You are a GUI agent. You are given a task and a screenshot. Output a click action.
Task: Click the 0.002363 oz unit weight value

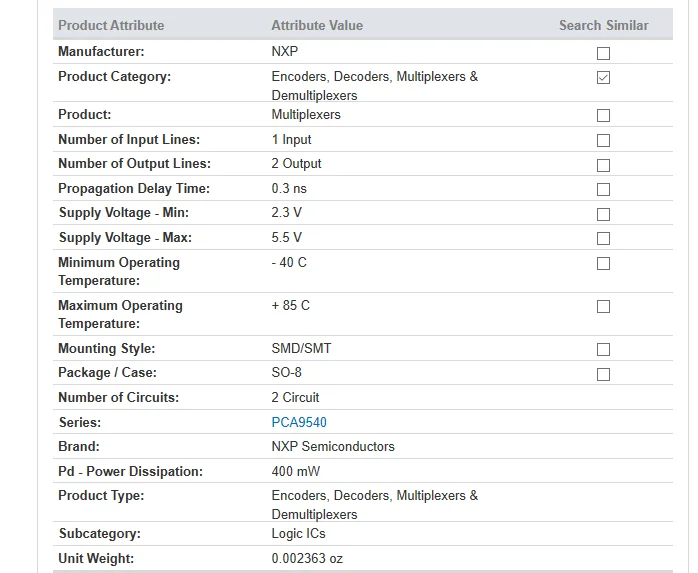coord(307,558)
